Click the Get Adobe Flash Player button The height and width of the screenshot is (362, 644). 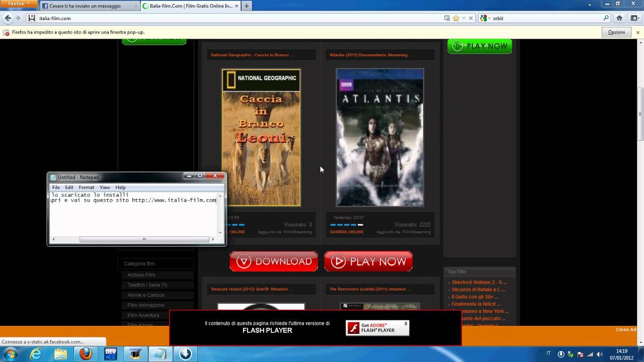pyautogui.click(x=377, y=328)
